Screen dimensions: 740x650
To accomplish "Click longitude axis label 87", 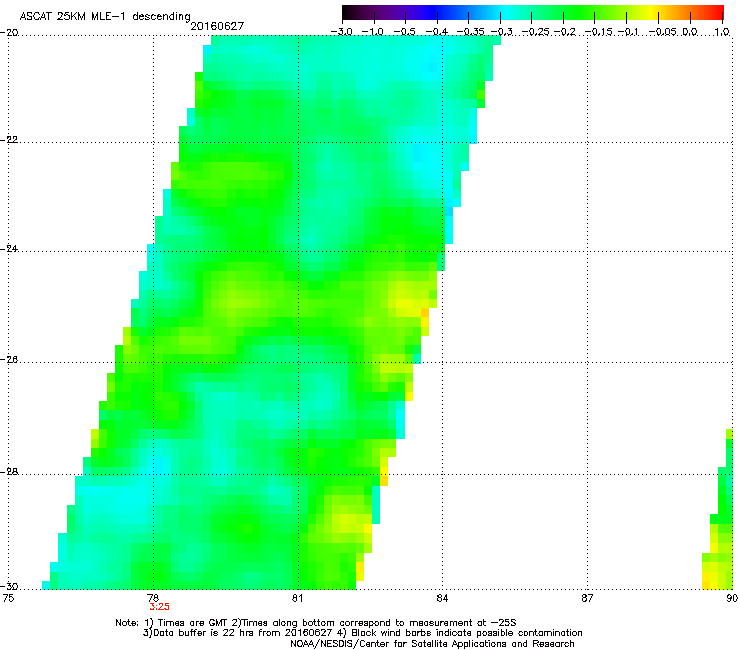I will click(587, 598).
